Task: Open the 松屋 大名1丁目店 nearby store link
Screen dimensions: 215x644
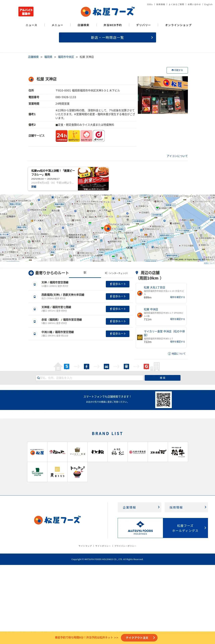Action: tap(154, 288)
